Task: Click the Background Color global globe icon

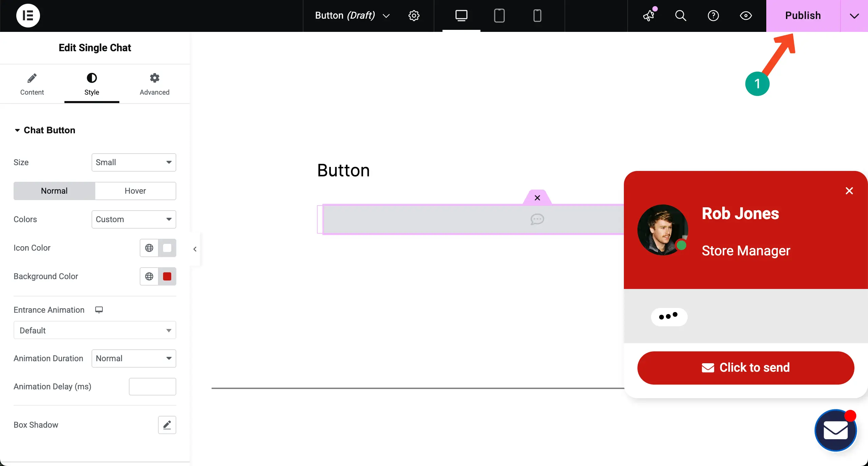Action: click(149, 276)
